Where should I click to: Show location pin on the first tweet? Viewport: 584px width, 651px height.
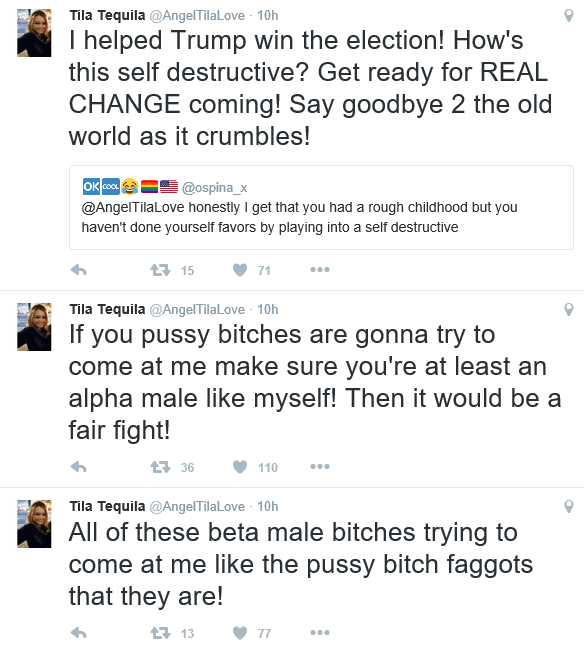(569, 16)
